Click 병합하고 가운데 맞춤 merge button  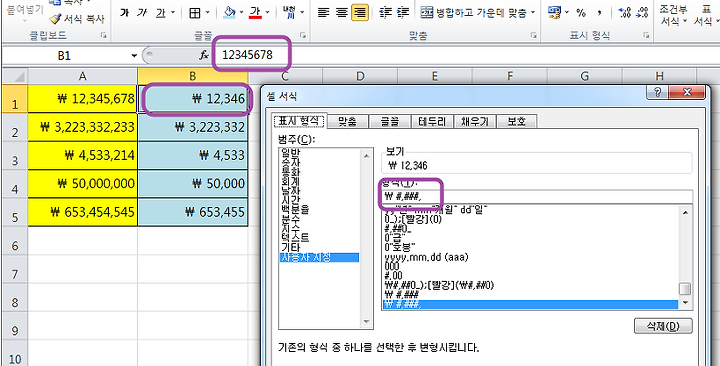pos(474,13)
